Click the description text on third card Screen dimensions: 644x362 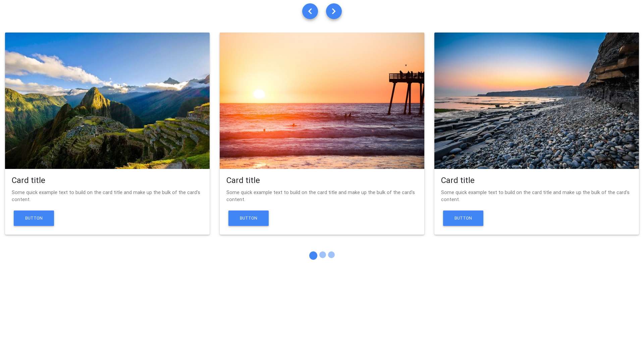(535, 196)
